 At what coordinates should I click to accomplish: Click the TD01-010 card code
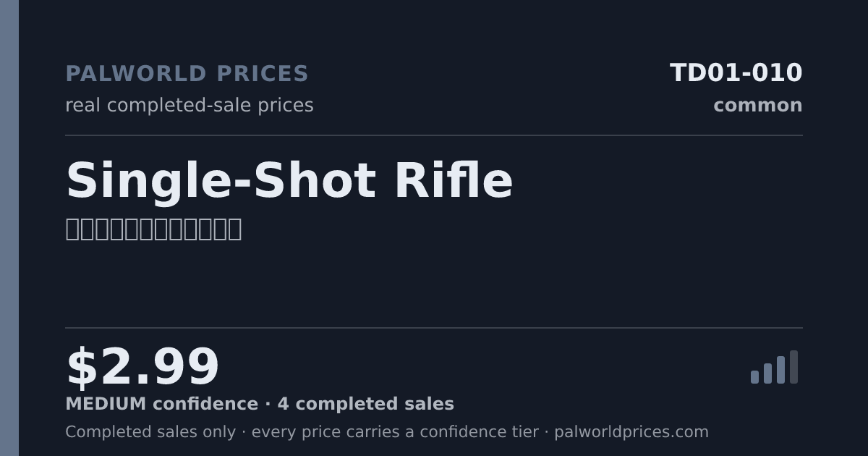tap(736, 73)
